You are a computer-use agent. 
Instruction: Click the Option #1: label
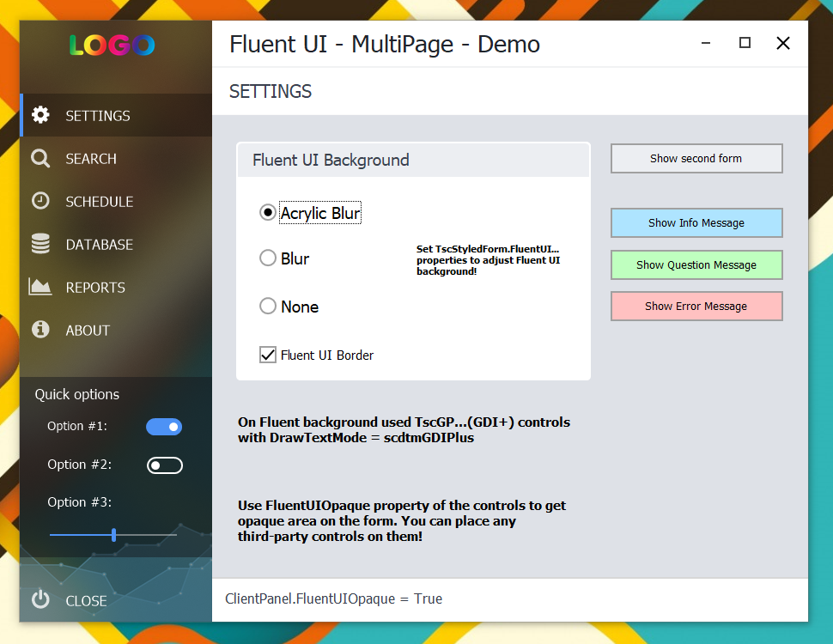point(77,426)
